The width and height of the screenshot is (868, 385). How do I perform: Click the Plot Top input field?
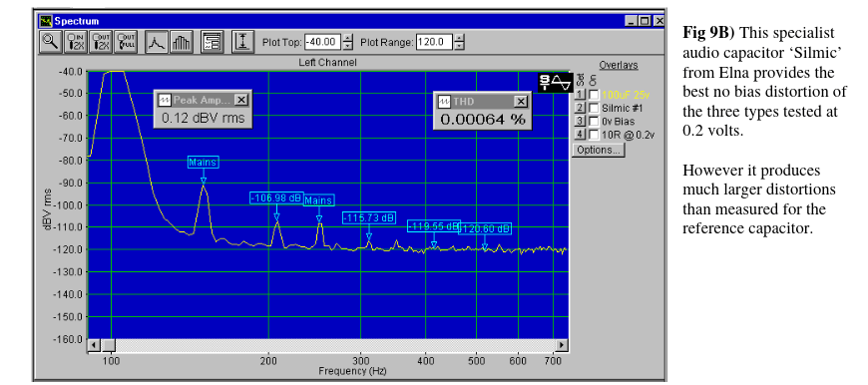[x=322, y=42]
